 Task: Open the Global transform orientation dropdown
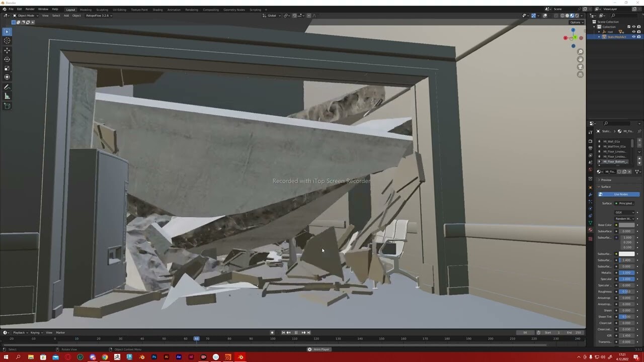[271, 16]
